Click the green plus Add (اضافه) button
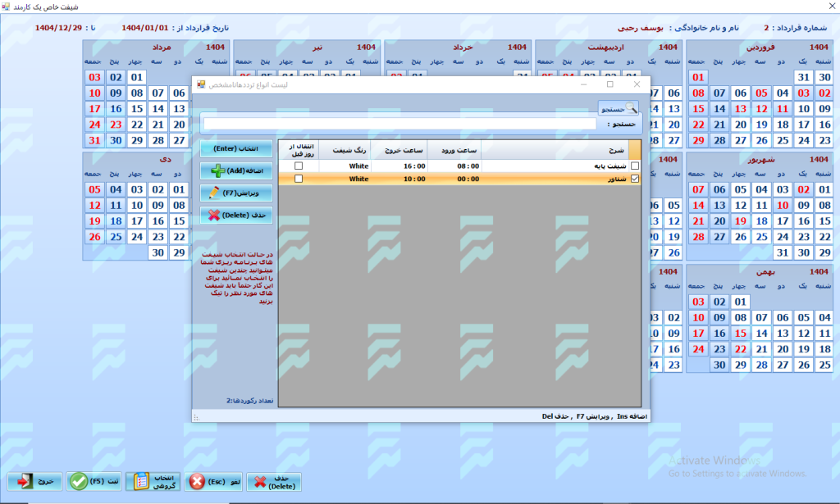Image resolution: width=840 pixels, height=504 pixels. 236,171
